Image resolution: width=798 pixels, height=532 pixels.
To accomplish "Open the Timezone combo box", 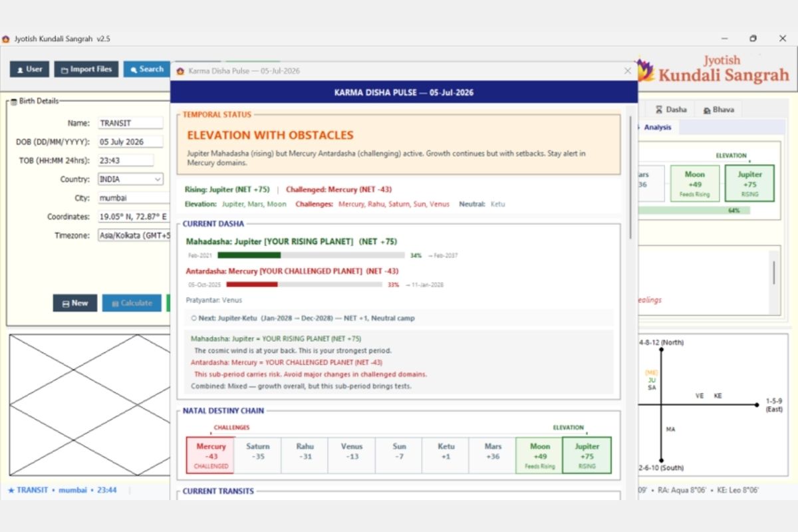I will (134, 235).
